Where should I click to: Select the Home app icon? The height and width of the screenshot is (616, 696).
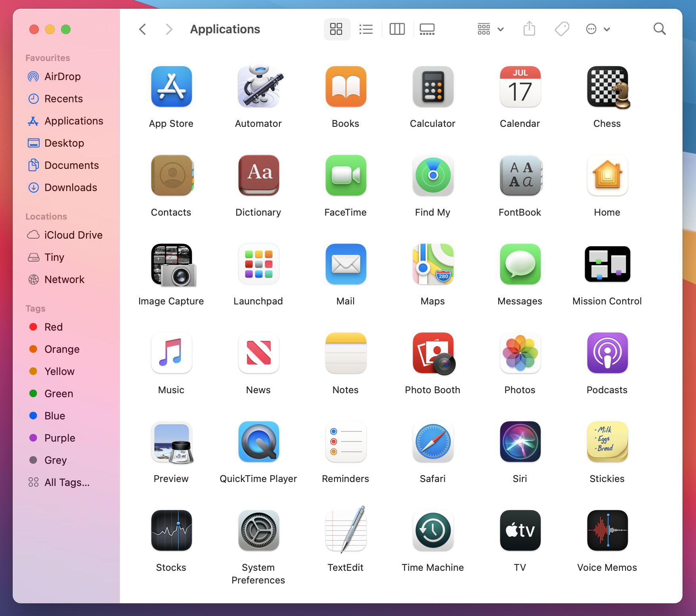(x=607, y=175)
